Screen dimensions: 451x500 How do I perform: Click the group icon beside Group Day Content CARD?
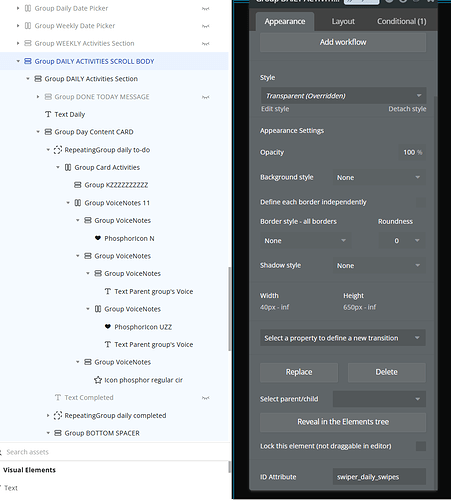pos(48,132)
